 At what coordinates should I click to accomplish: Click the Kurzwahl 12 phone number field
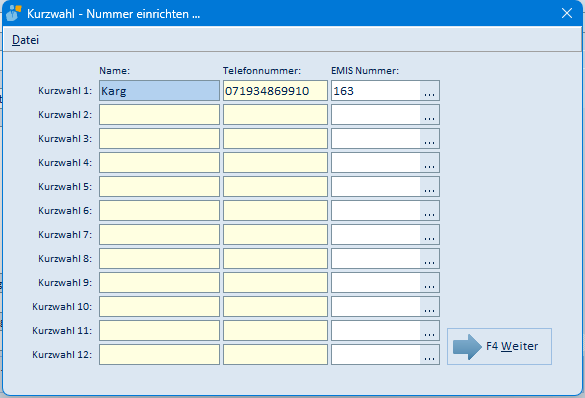[275, 354]
